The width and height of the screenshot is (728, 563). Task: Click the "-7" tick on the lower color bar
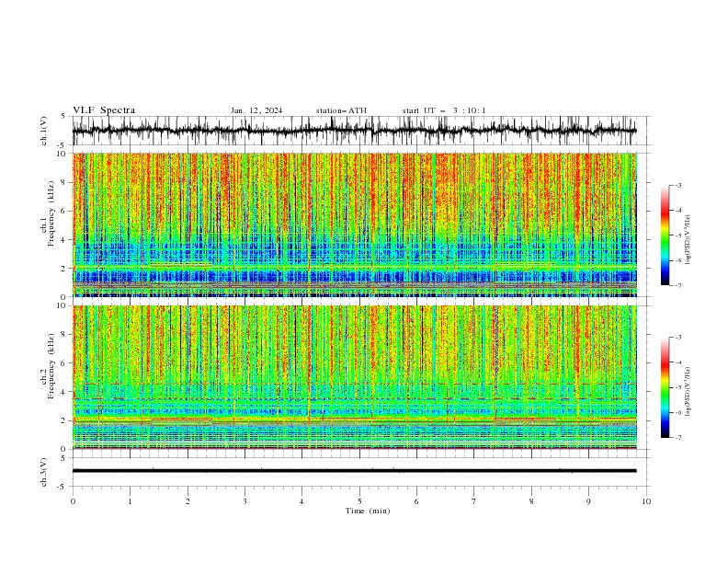[x=678, y=437]
